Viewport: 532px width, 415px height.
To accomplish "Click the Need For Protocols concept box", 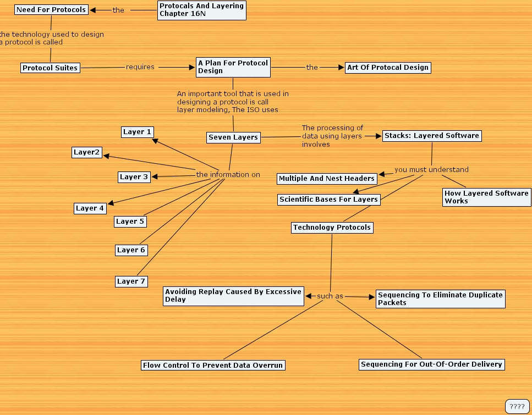I will coord(51,9).
